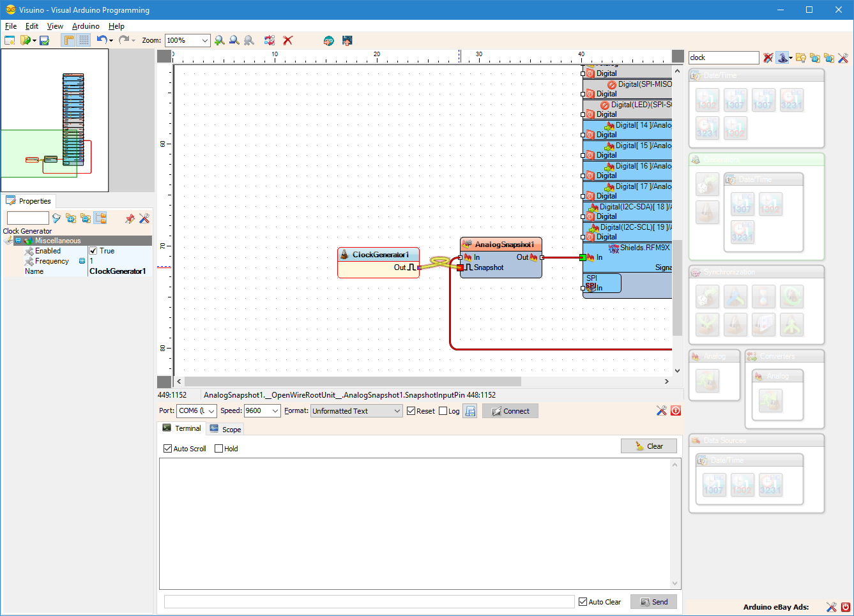Clear the component search filter
Screen dimensions: 854x616
768,57
